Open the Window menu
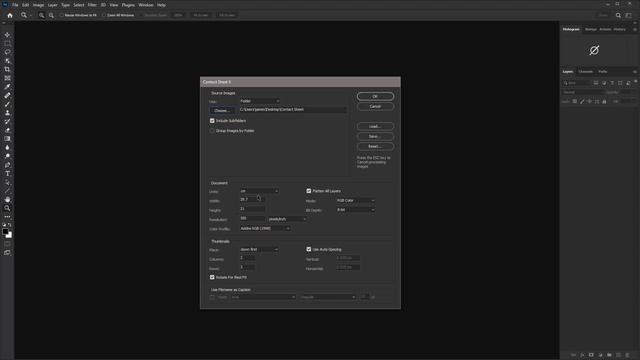 pos(146,5)
